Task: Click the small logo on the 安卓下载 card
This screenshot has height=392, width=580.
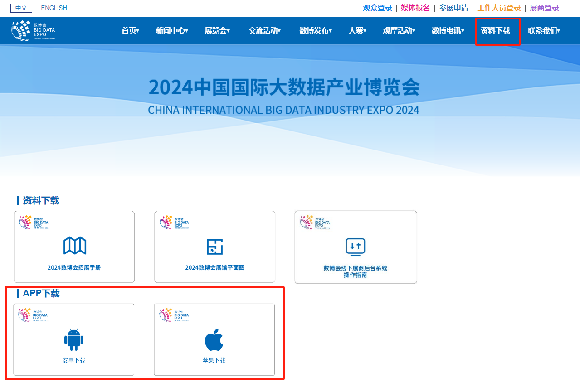Action: tap(33, 315)
